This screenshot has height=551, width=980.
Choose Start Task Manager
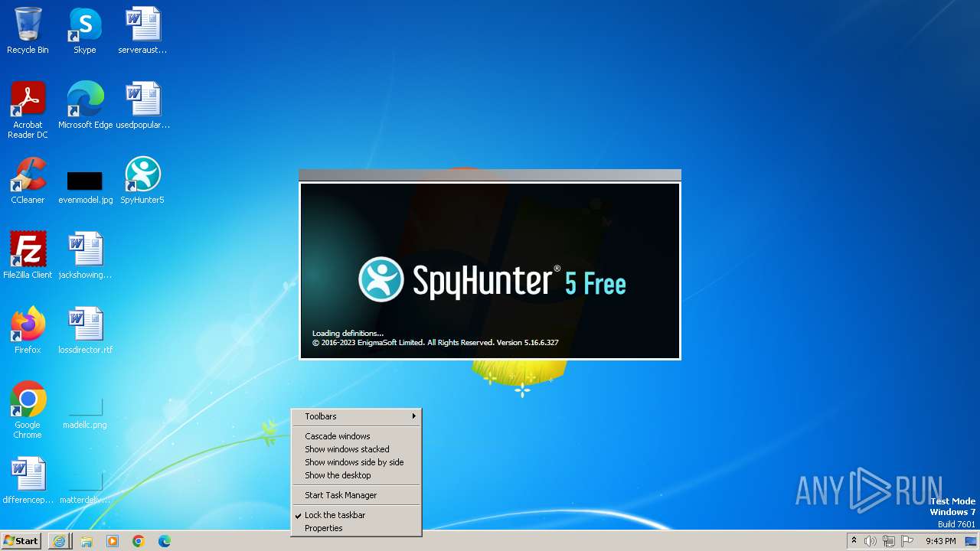point(356,495)
